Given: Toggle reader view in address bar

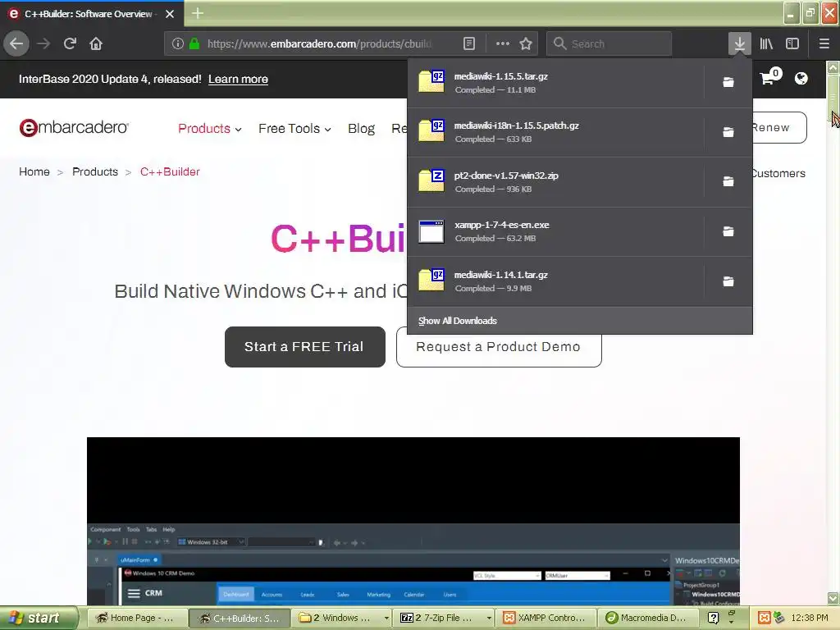Looking at the screenshot, I should pos(468,43).
